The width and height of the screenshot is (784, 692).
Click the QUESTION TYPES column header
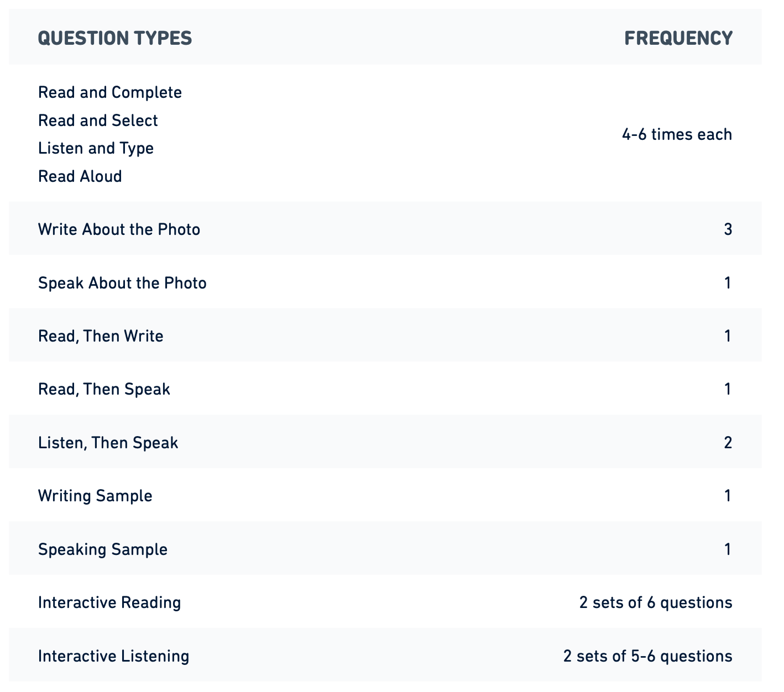coord(115,38)
